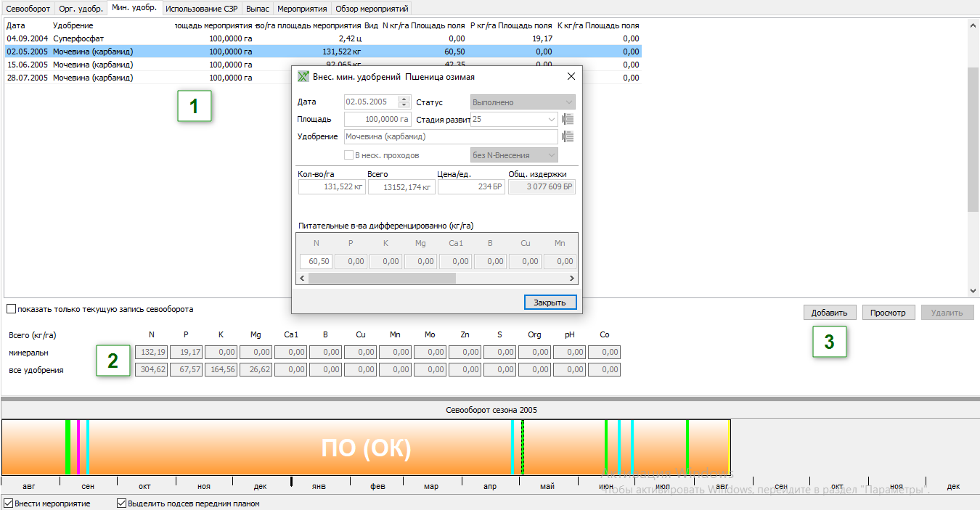Click the N nutrient field showing 60,50
The image size is (980, 510).
[x=316, y=261]
